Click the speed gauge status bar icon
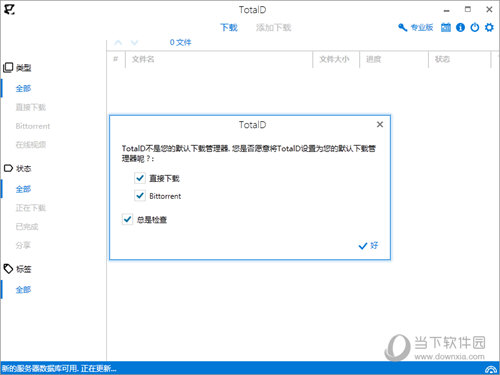The image size is (500, 375). (x=491, y=369)
